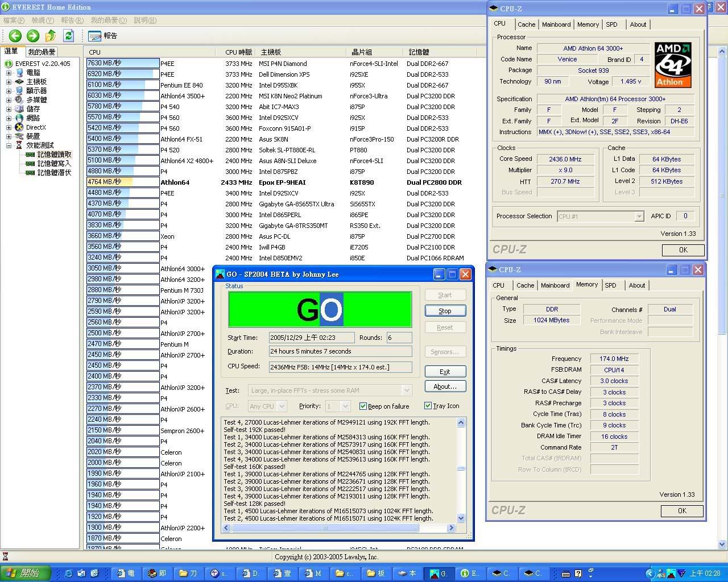Open the 檢視 menu in EVEREST
The height and width of the screenshot is (582, 728).
point(43,20)
